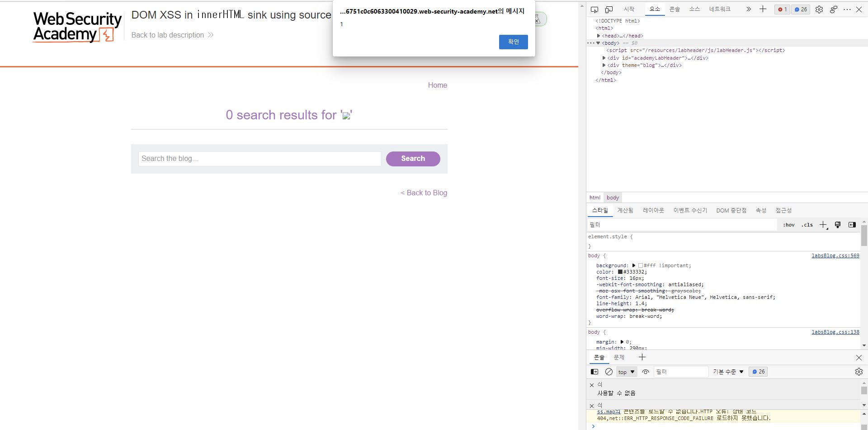Open the top JavaScript context dropdown
The image size is (868, 430).
[x=626, y=372]
